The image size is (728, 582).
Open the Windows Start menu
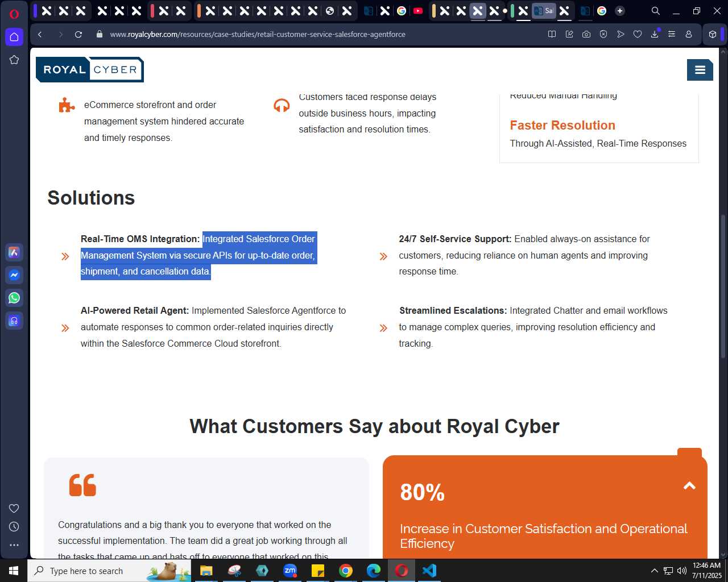point(14,571)
